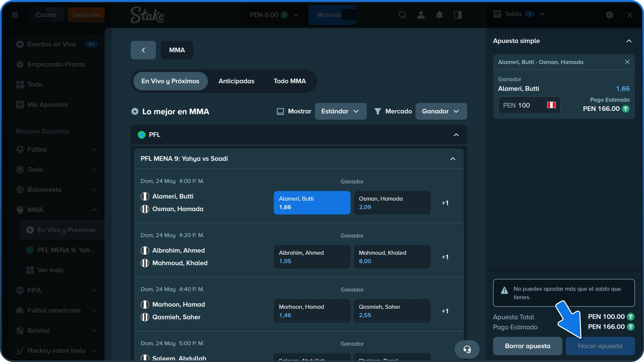Select Osman, Hamada 2,09 odds
Viewport: 644px width, 362px height.
[392, 203]
